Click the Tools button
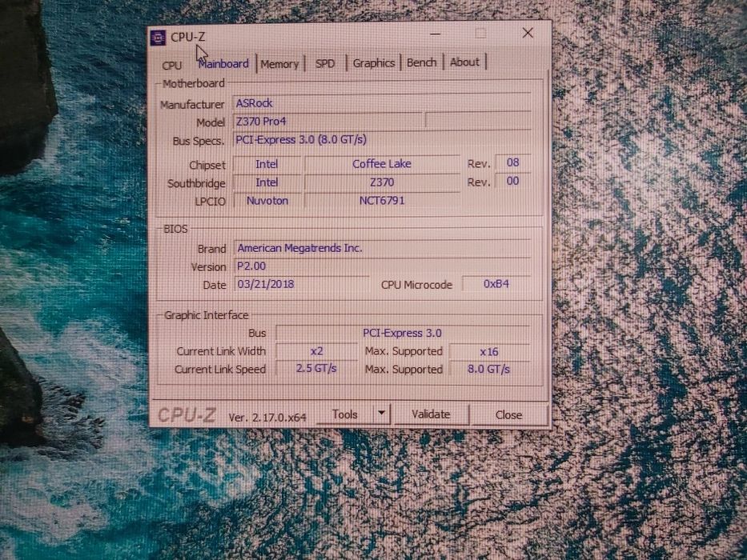 coord(345,414)
